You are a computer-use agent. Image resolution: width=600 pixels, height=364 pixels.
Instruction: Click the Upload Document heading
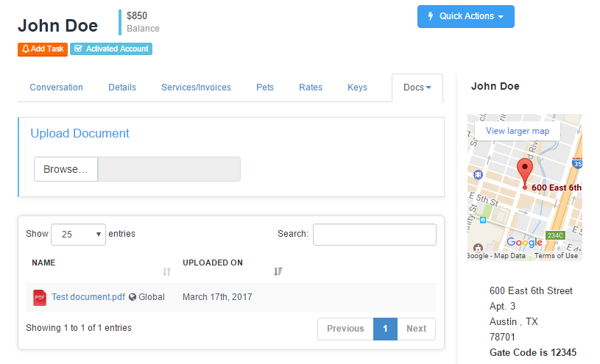[x=80, y=133]
